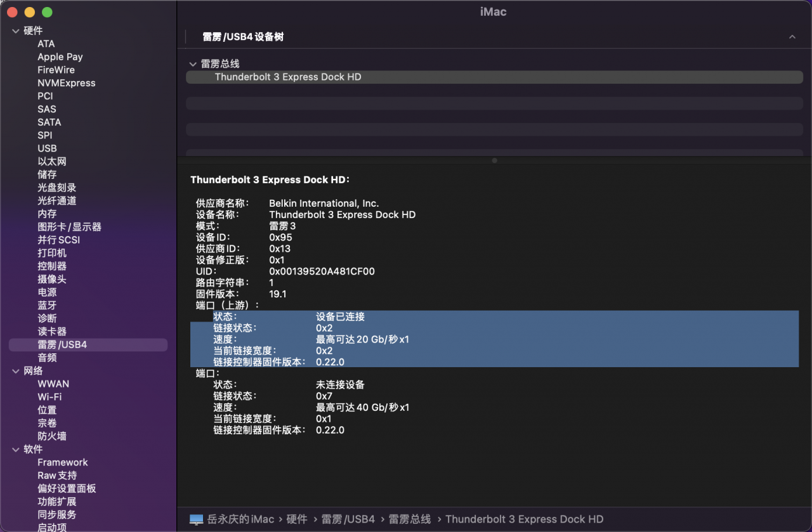Image resolution: width=812 pixels, height=532 pixels.
Task: Open 以太网 in the sidebar
Action: (x=52, y=162)
